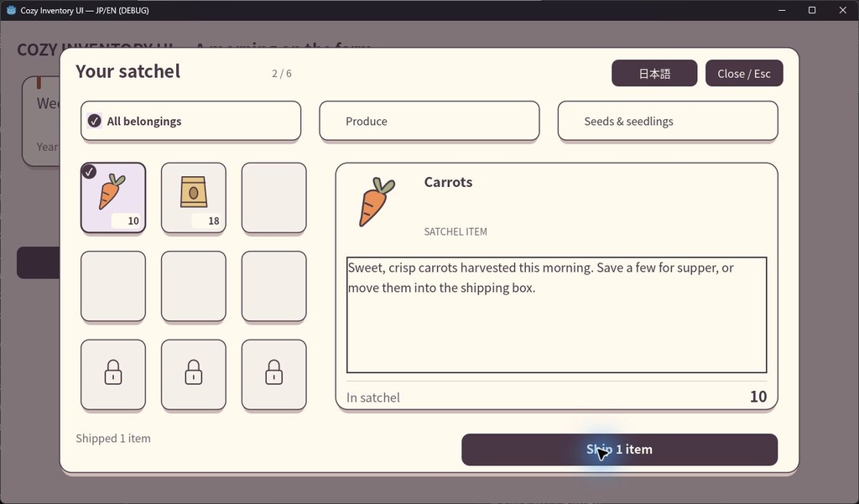Close the Cozy Inventory UI window
This screenshot has width=859, height=504.
tap(842, 10)
